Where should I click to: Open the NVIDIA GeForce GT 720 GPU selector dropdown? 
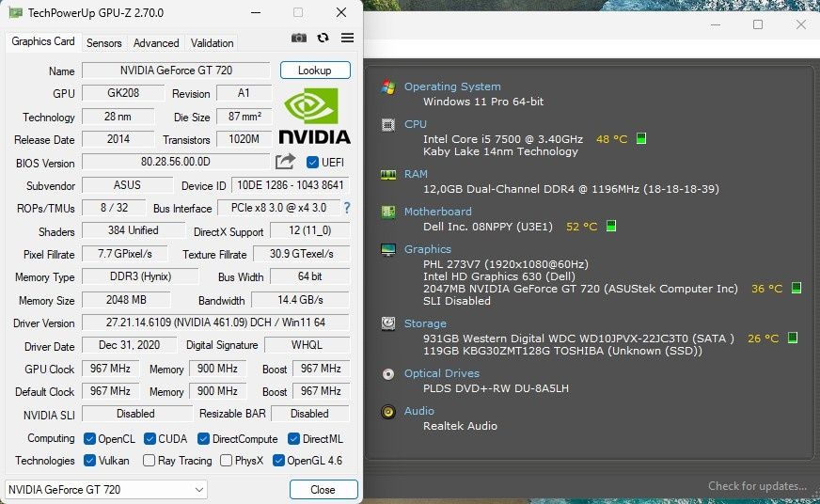(x=106, y=489)
